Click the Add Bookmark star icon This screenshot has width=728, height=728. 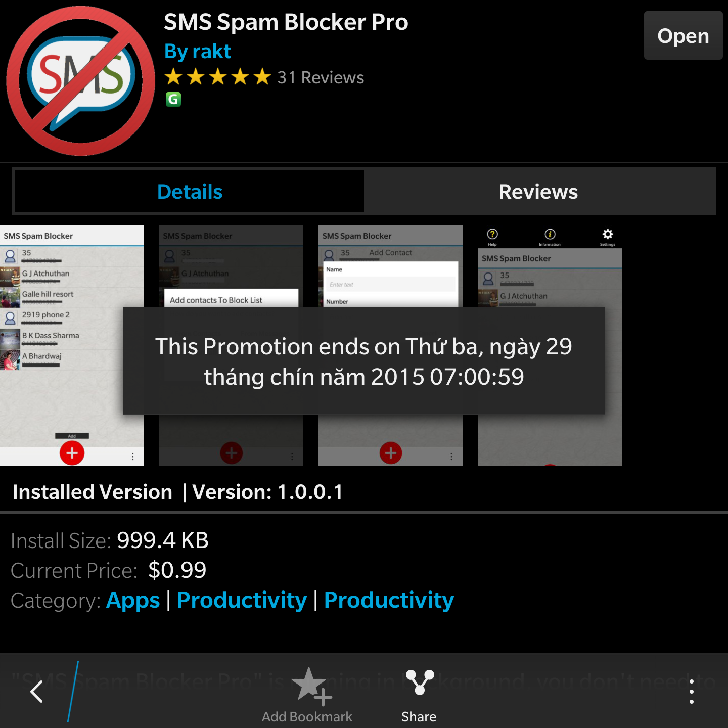click(x=311, y=686)
